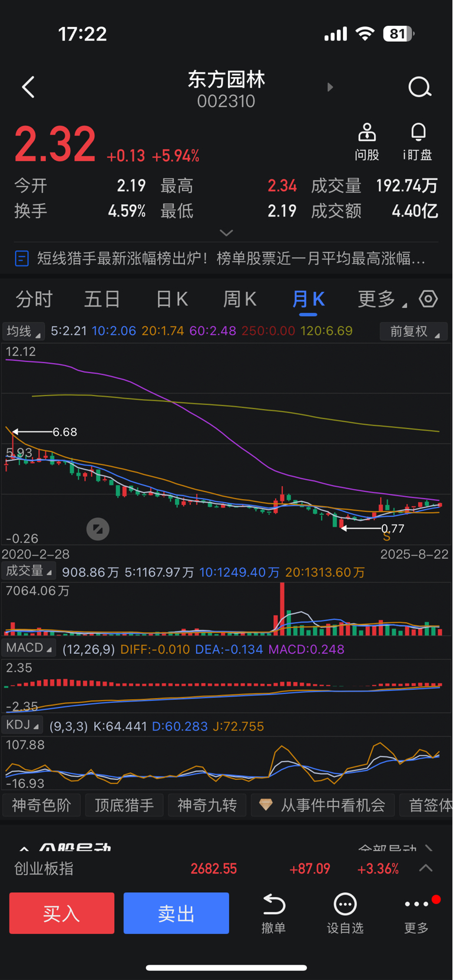The image size is (453, 980).
Task: Tap the 0.77 low marker on chart
Action: (393, 529)
